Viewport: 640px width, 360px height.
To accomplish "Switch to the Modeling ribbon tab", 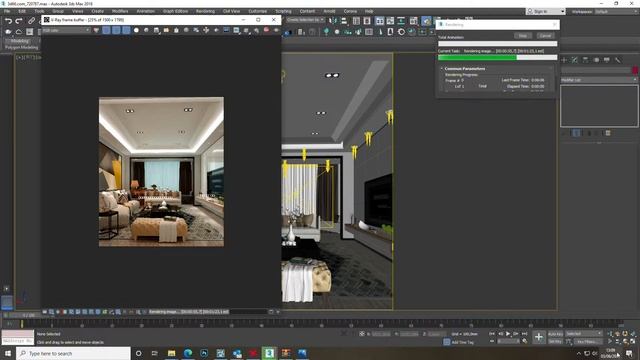I will 20,41.
